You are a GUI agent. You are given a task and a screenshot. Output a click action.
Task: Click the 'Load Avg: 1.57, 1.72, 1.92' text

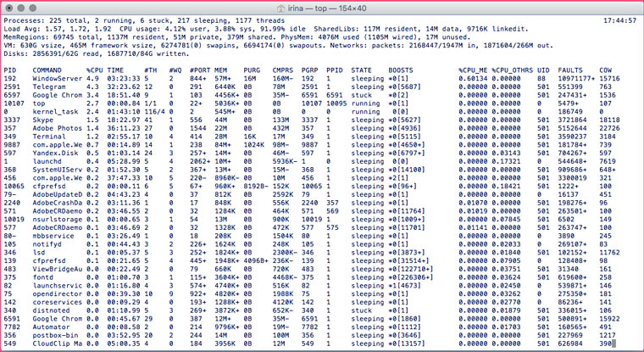click(58, 29)
